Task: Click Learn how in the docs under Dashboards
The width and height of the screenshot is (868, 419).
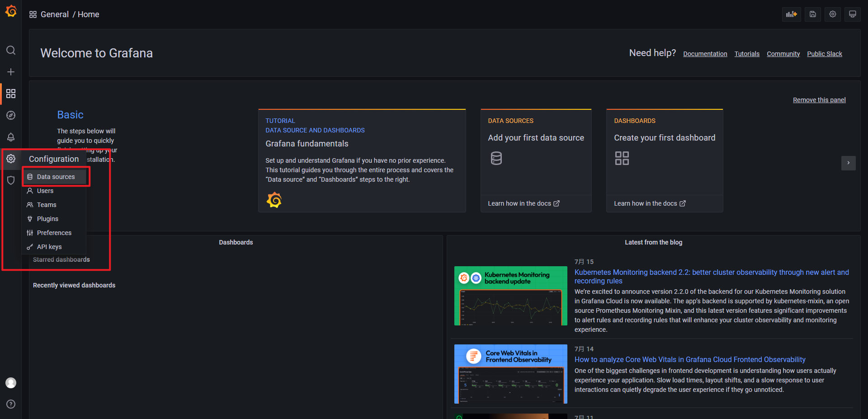Action: coord(650,203)
